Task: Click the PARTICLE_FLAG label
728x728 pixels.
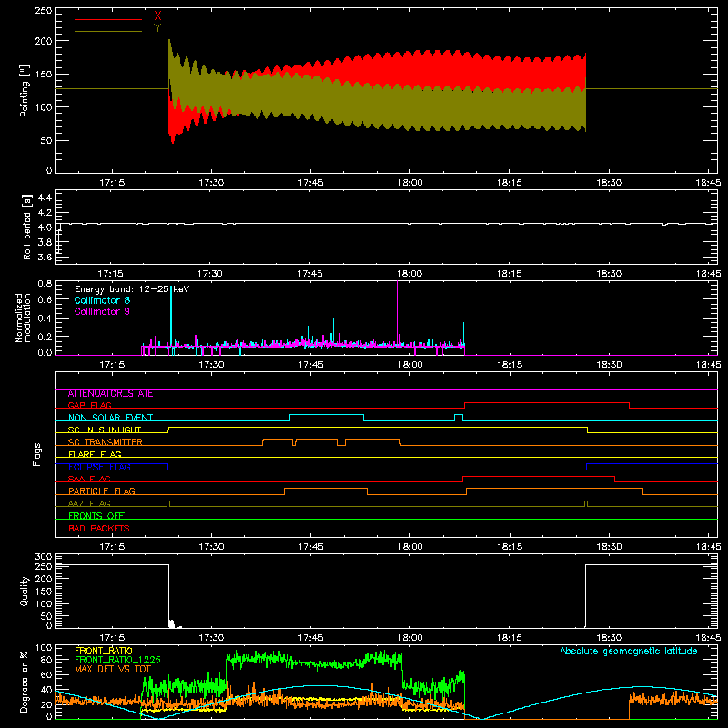Action: 102,491
